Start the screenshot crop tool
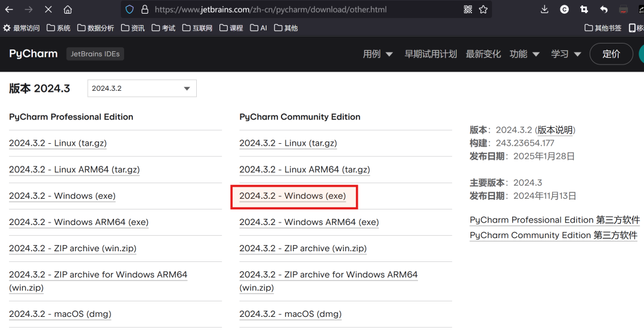644x333 pixels. tap(584, 10)
